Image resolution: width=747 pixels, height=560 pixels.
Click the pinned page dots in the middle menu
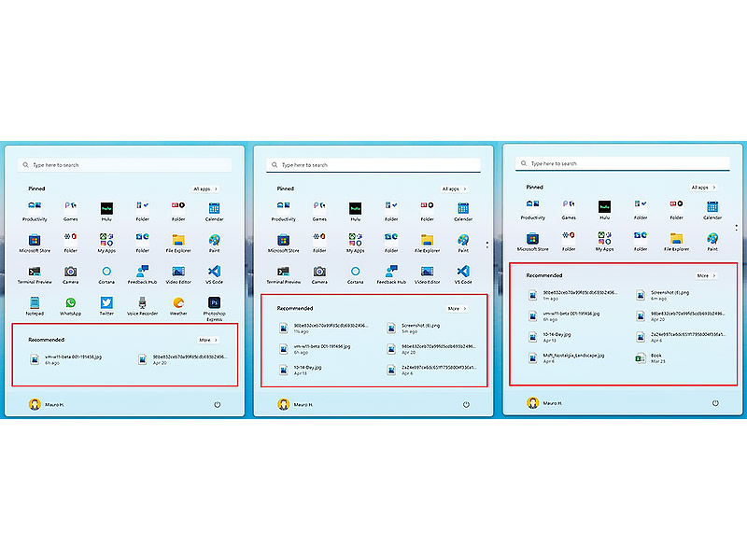pos(487,245)
